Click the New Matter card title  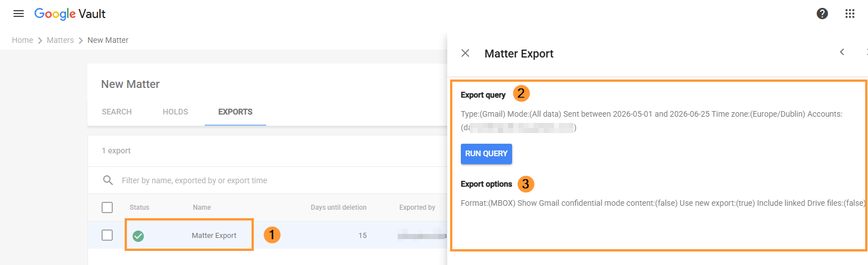point(130,84)
